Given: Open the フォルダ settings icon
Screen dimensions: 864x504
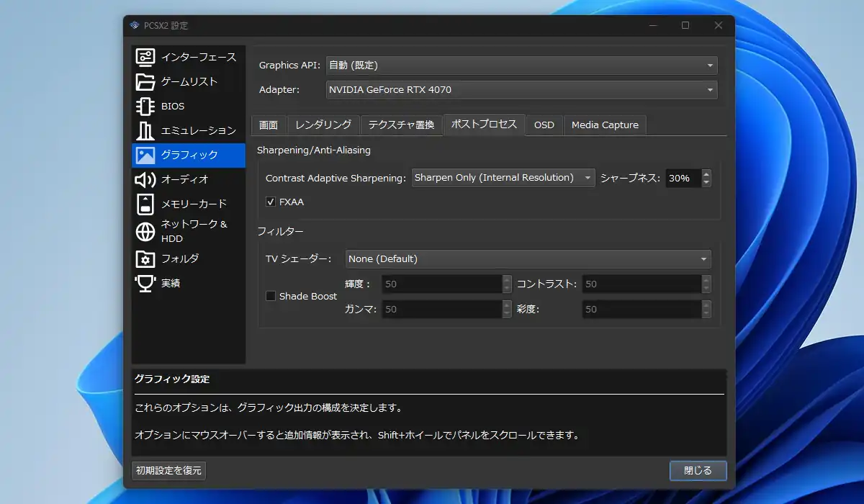Looking at the screenshot, I should (x=145, y=258).
